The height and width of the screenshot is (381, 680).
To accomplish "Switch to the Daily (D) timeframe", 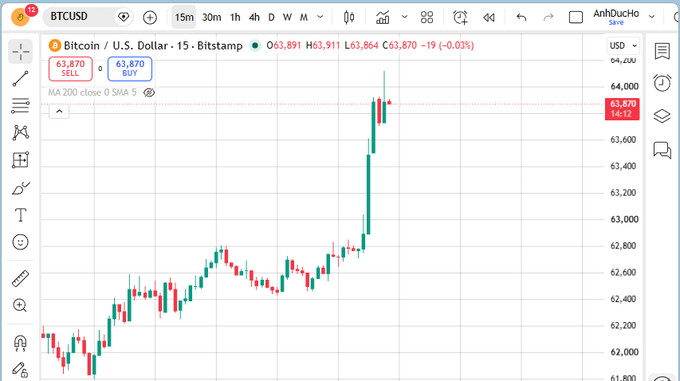I will point(271,17).
